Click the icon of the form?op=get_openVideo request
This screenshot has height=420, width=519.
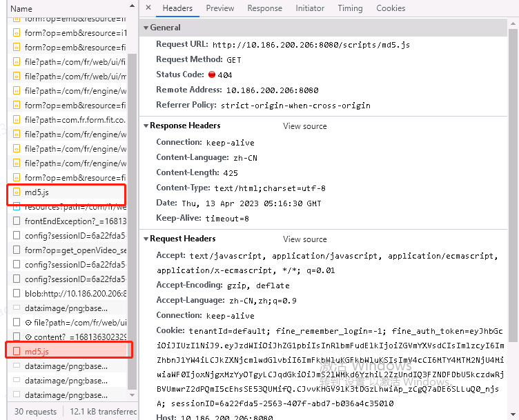tap(17, 250)
